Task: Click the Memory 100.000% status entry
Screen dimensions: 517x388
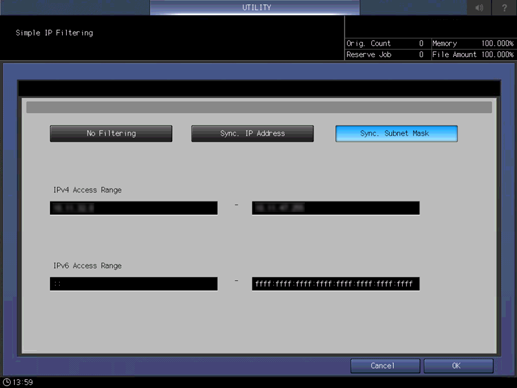Action: 473,43
